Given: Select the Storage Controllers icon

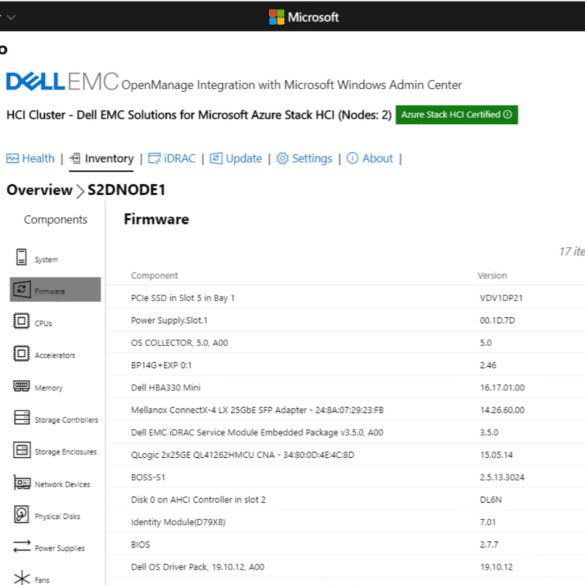Looking at the screenshot, I should pyautogui.click(x=22, y=417).
